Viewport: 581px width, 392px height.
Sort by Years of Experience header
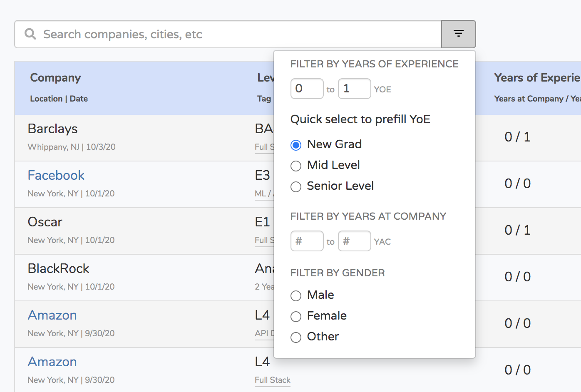(x=537, y=78)
